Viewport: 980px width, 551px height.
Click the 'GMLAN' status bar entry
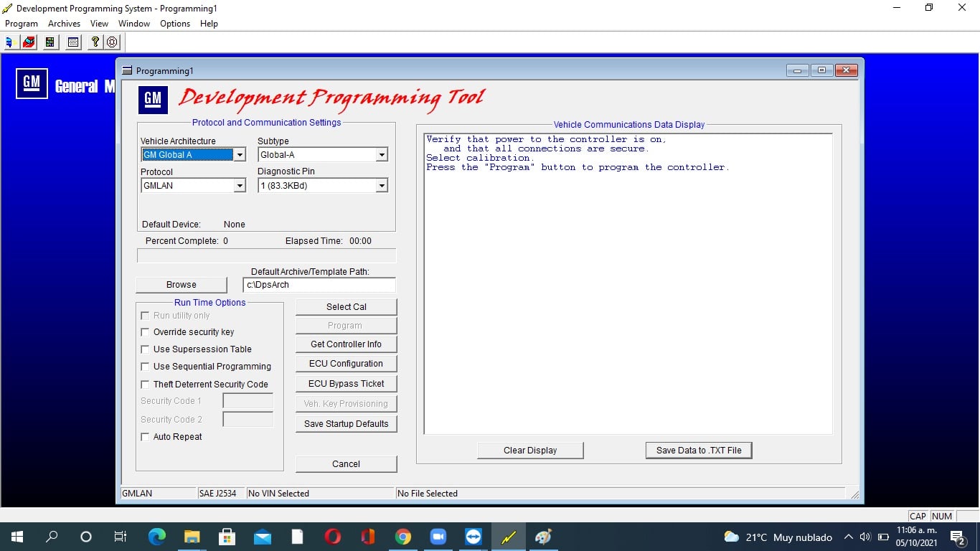(137, 494)
